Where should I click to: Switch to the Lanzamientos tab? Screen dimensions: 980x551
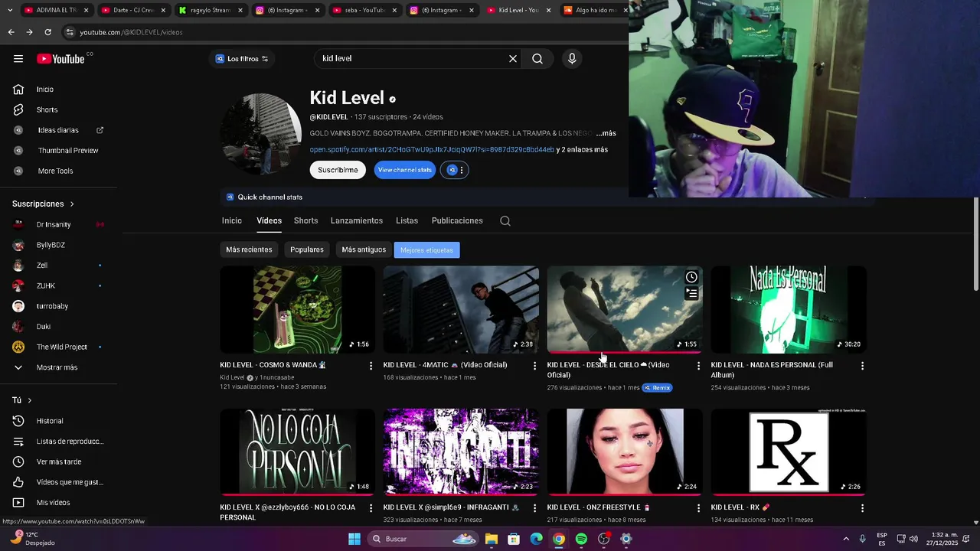[x=357, y=220]
